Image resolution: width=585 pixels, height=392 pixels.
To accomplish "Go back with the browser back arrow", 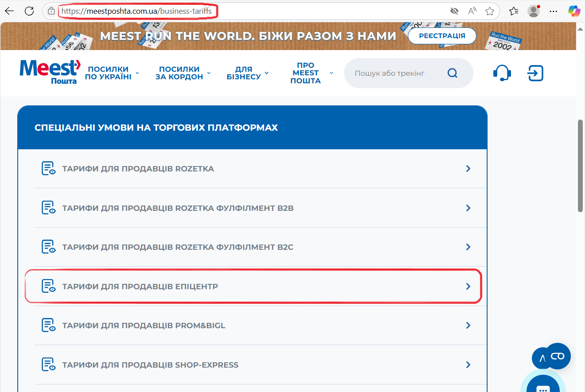I will point(9,11).
